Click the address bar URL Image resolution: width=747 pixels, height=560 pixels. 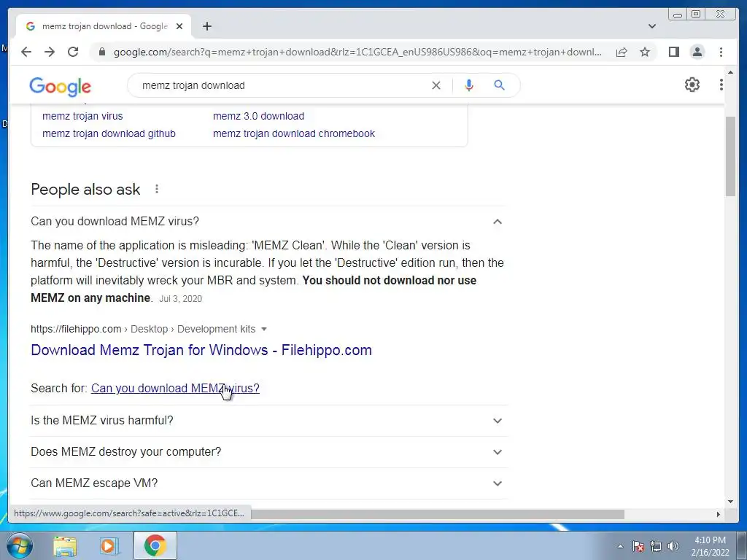coord(357,52)
